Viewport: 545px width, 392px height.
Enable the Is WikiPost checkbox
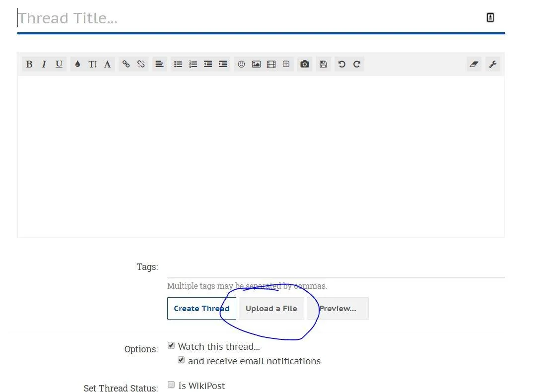[171, 385]
